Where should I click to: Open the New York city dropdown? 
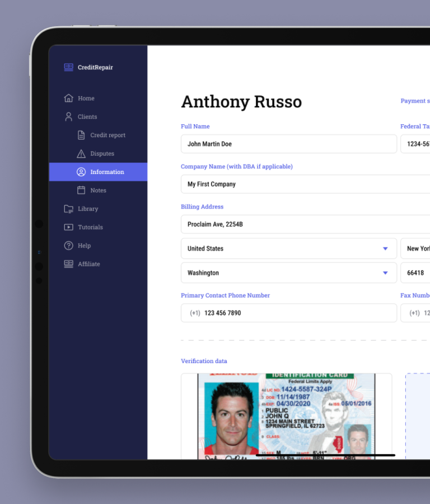click(x=417, y=248)
